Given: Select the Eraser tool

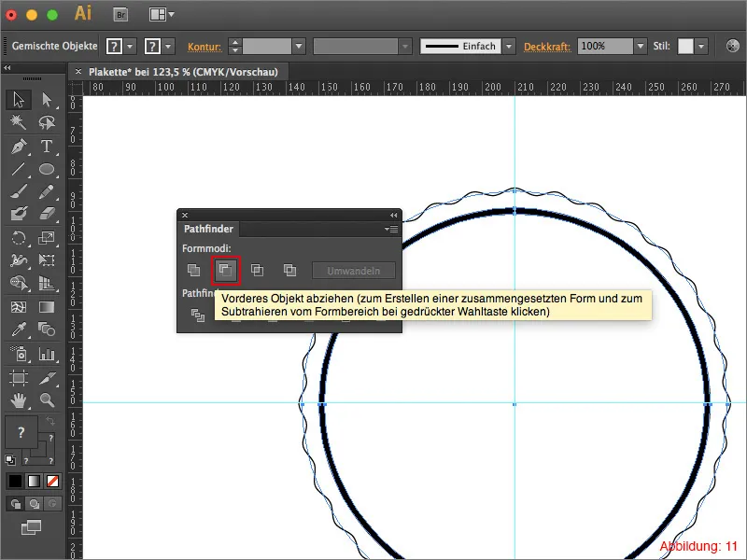Looking at the screenshot, I should (x=46, y=214).
